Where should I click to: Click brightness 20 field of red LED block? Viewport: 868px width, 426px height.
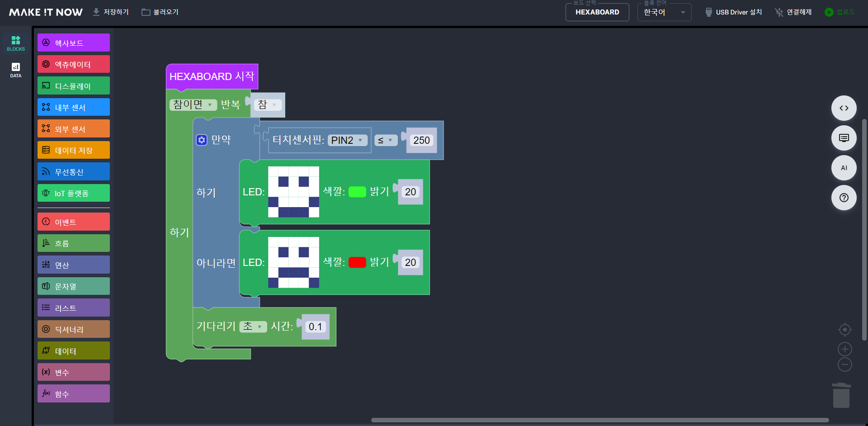(410, 262)
